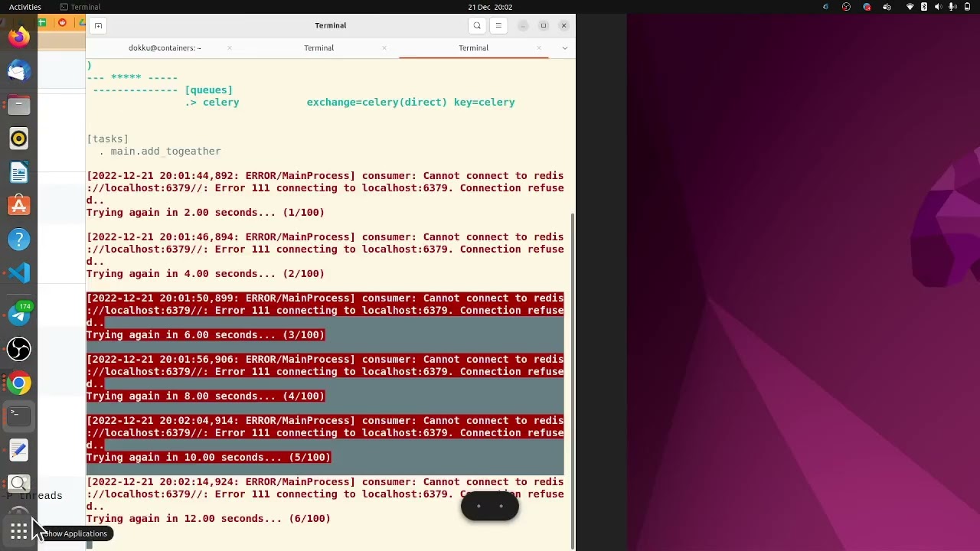The image size is (980, 551).
Task: Click the tray icon with red notification badge
Action: pyautogui.click(x=867, y=7)
